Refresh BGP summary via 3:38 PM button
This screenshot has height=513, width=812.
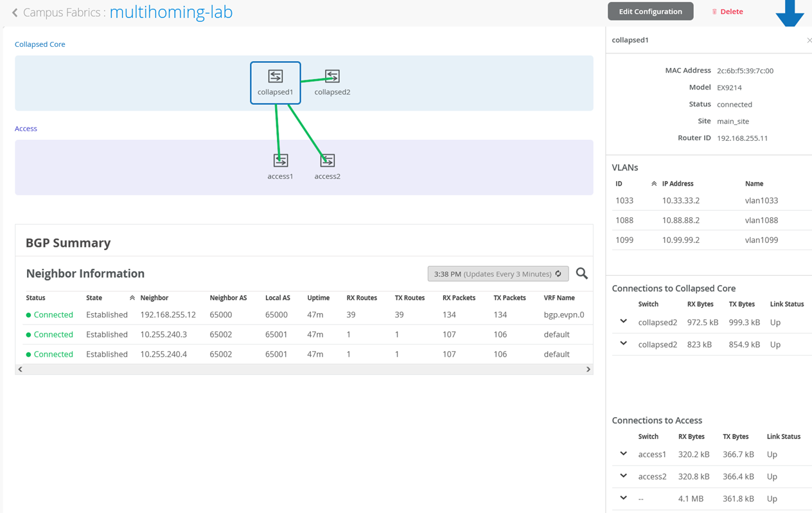click(x=498, y=274)
